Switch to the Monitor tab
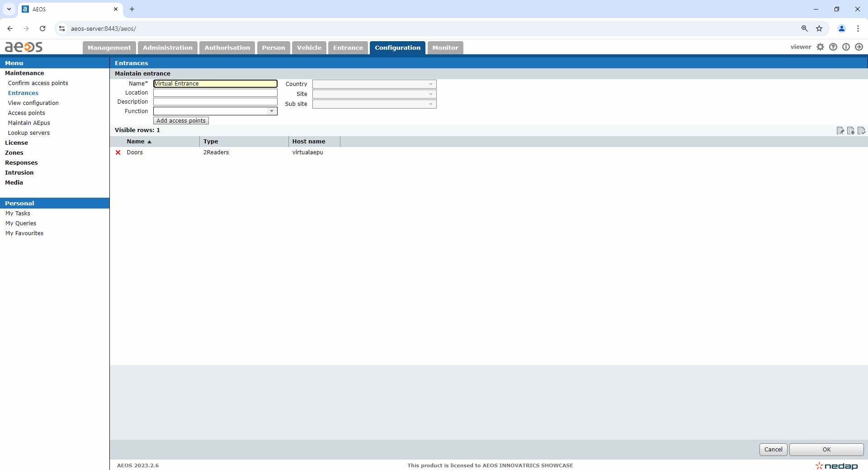This screenshot has width=868, height=470. click(445, 47)
